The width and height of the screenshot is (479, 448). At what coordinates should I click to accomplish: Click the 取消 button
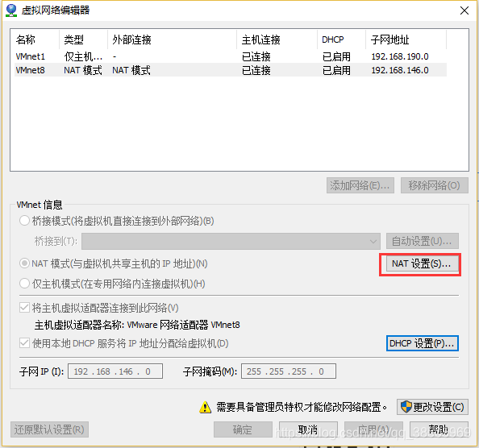pyautogui.click(x=308, y=429)
